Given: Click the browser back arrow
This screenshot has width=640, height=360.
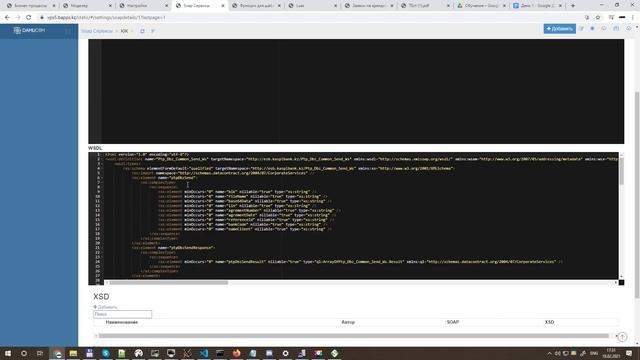Looking at the screenshot, I should [7, 18].
